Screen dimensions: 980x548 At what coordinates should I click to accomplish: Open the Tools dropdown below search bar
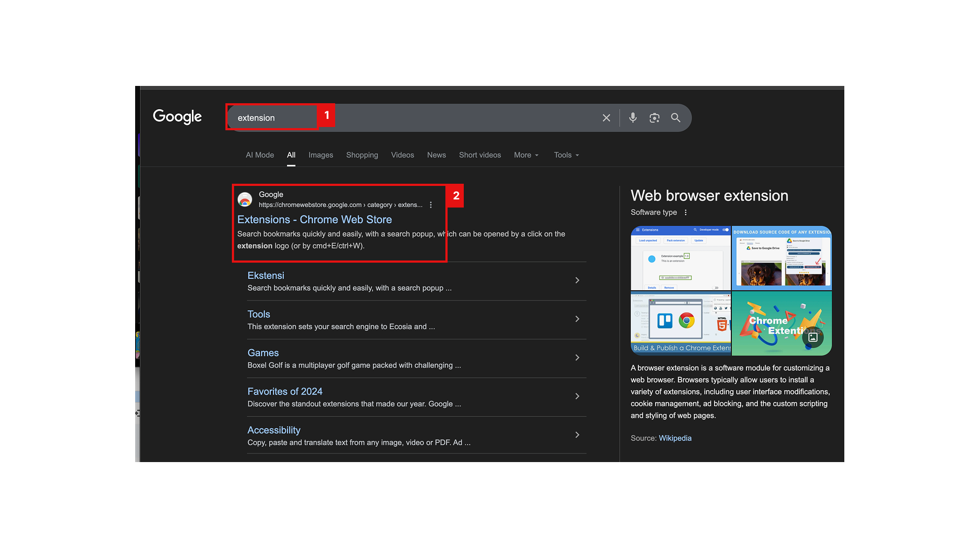(x=566, y=155)
